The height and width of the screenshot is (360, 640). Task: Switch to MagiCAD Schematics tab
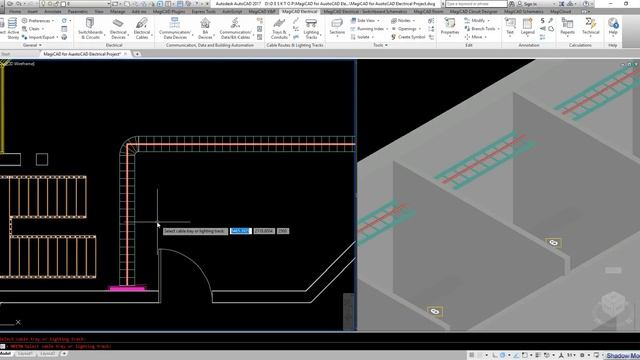[x=524, y=11]
